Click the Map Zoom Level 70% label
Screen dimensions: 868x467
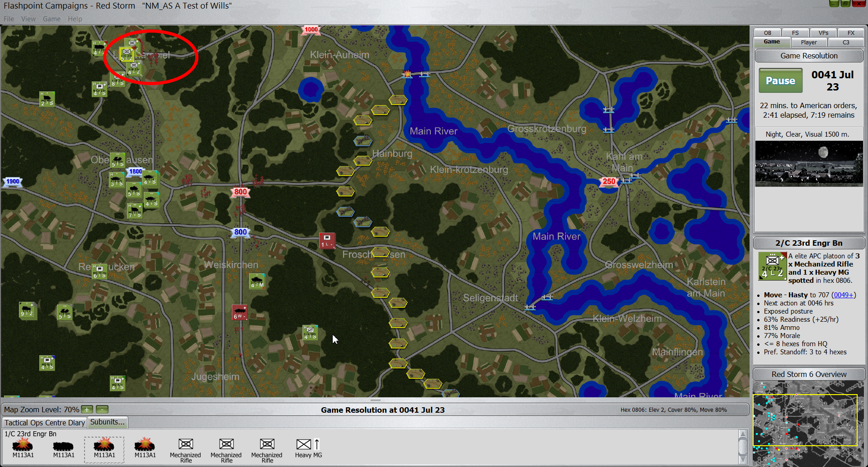point(42,410)
